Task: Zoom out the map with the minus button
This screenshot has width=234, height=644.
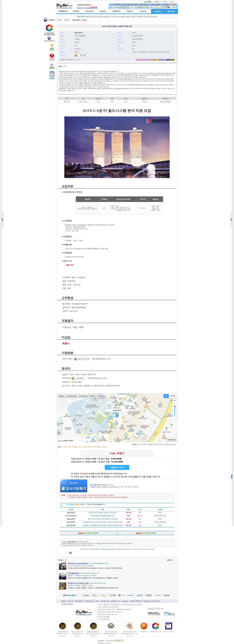Action: [x=175, y=419]
